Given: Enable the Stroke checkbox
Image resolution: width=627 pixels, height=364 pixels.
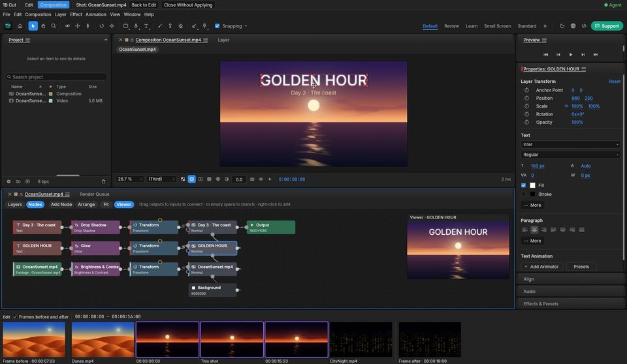Looking at the screenshot, I should (523, 194).
